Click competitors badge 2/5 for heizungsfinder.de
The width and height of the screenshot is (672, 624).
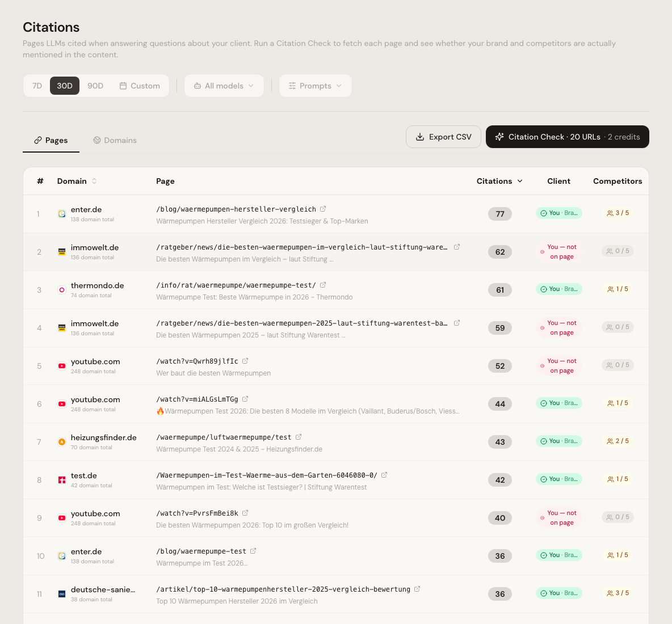618,441
